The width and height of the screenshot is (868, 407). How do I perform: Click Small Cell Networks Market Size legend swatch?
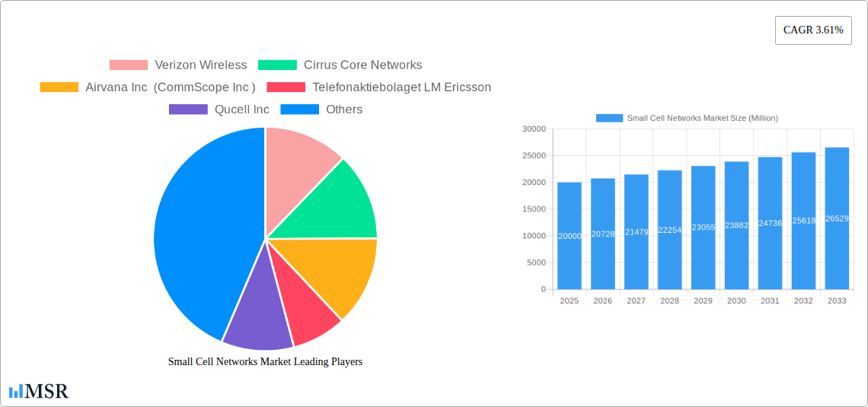coord(609,119)
